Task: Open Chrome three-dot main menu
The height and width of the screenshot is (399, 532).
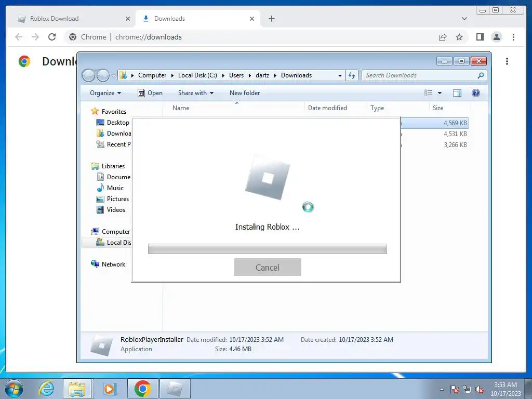Action: [x=513, y=37]
